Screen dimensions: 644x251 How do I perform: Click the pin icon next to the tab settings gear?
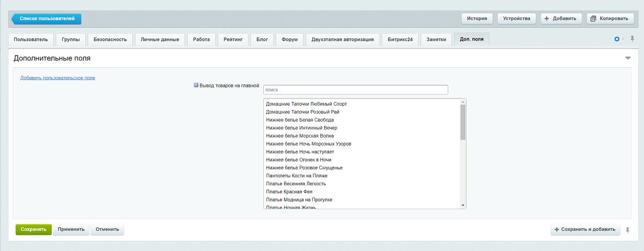pyautogui.click(x=632, y=39)
